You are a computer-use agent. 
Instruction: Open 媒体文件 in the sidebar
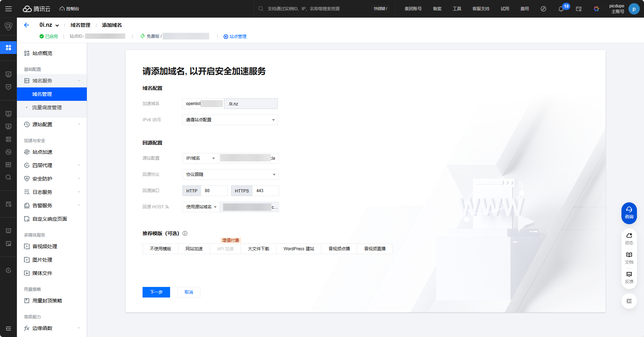click(52, 273)
